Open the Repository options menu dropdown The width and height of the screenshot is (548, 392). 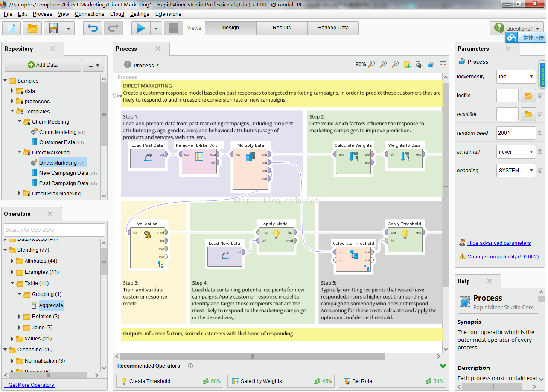pyautogui.click(x=93, y=65)
